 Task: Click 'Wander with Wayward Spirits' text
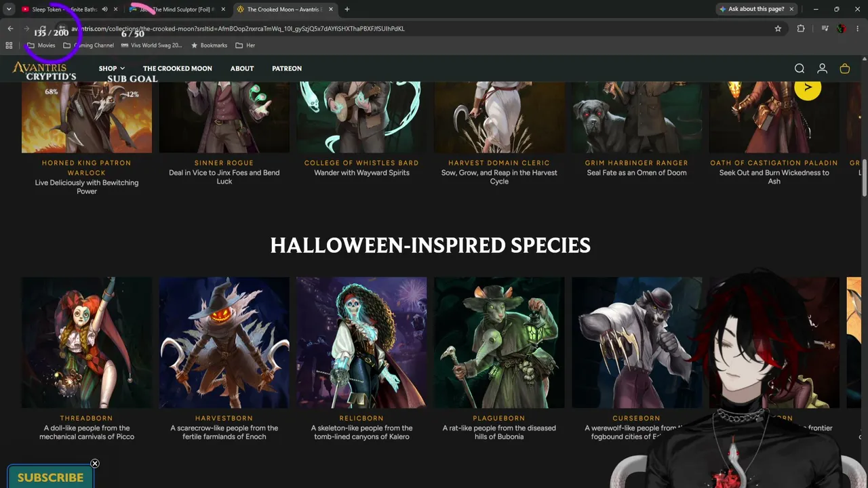point(361,173)
